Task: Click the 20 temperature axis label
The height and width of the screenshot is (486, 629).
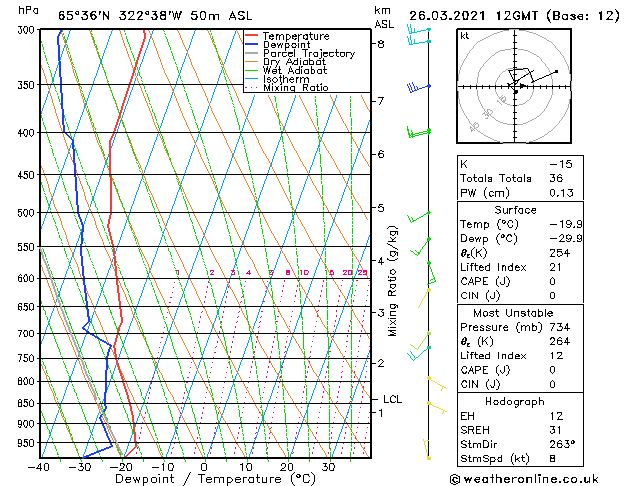Action: pos(287,467)
